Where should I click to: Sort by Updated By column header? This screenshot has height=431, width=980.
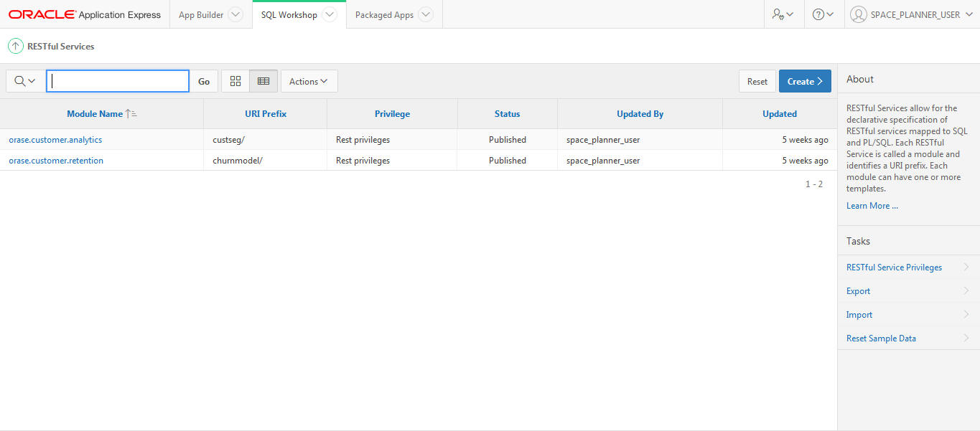pyautogui.click(x=640, y=113)
